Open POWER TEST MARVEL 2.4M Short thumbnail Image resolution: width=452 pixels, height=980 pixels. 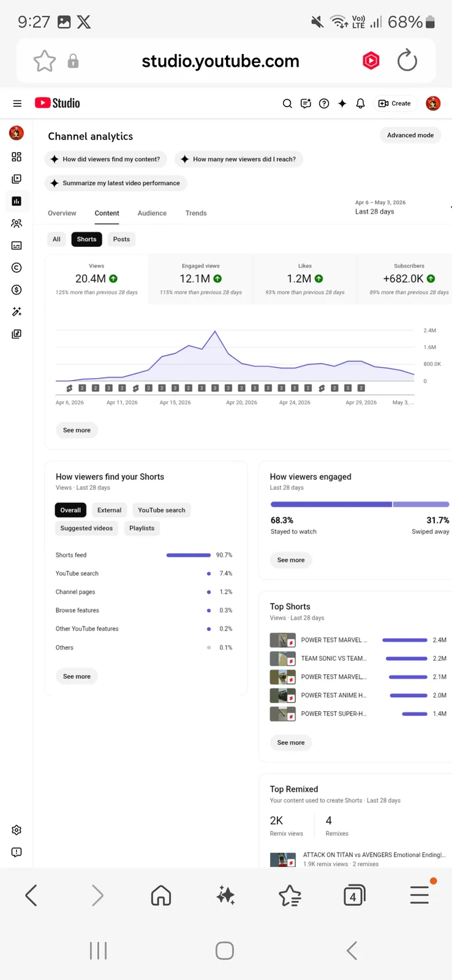click(283, 640)
